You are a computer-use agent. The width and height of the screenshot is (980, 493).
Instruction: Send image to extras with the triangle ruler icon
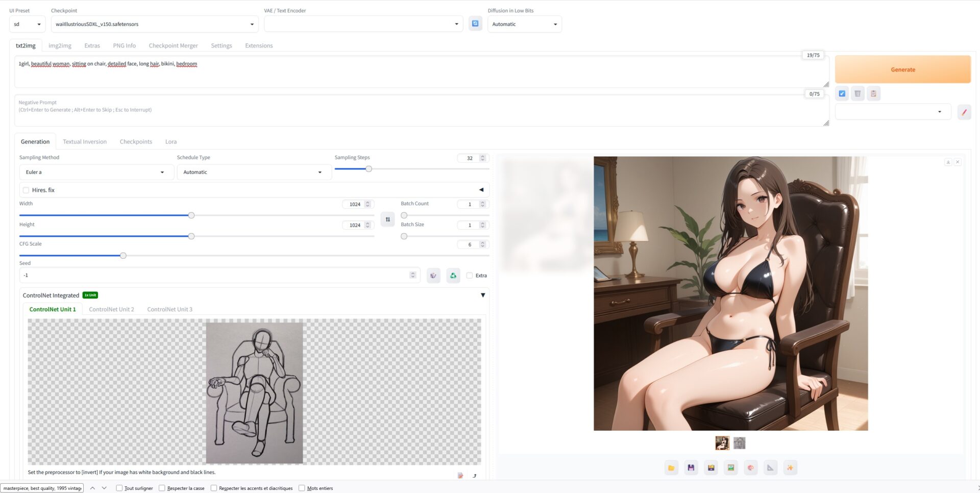[x=770, y=467]
